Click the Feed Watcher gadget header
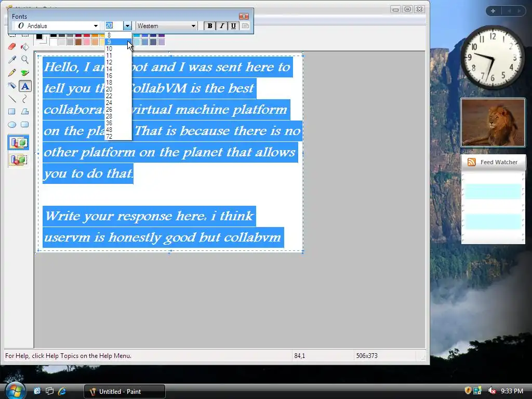The width and height of the screenshot is (532, 399). [x=493, y=162]
